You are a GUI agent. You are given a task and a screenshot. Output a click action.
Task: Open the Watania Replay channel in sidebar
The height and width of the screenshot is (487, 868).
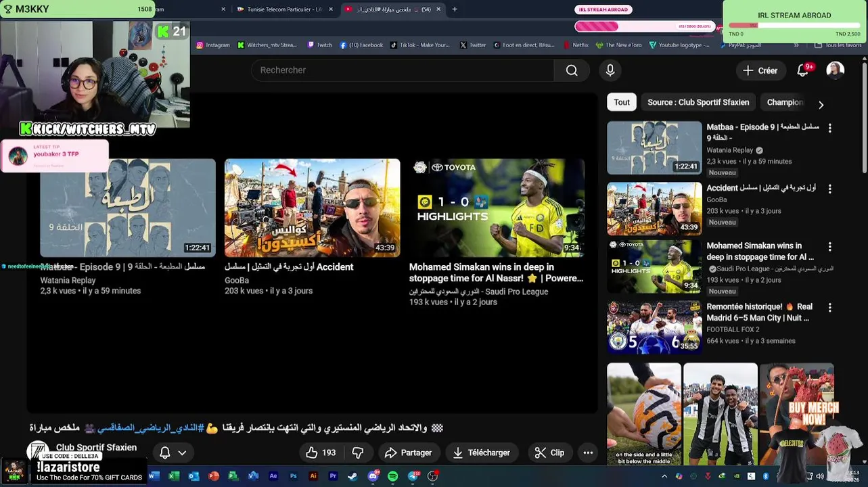coord(730,150)
